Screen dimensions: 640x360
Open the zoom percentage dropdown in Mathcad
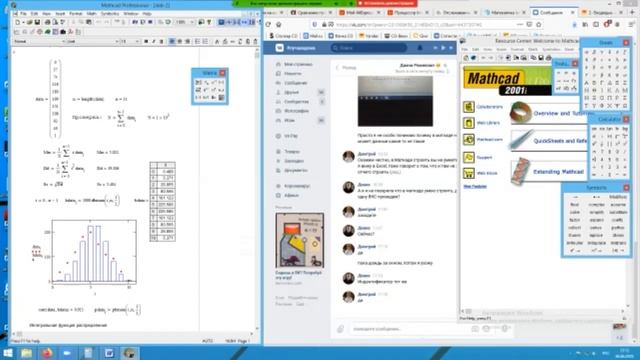tap(185, 22)
